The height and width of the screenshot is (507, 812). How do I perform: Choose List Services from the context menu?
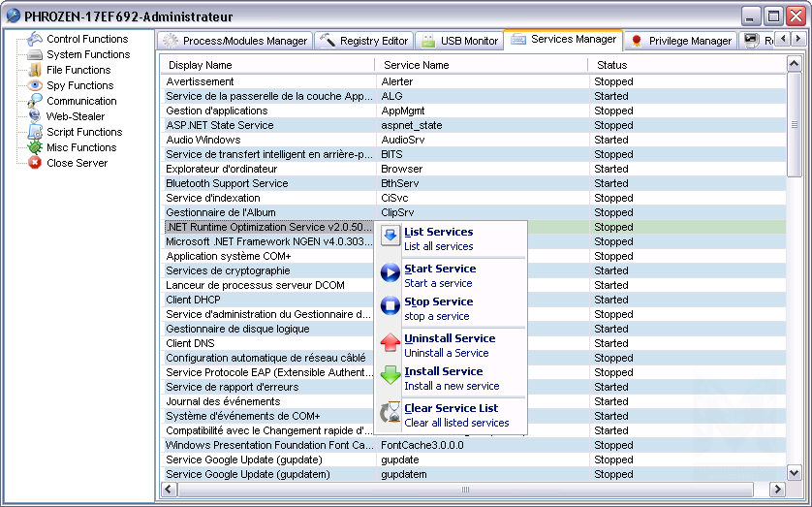[x=438, y=233]
